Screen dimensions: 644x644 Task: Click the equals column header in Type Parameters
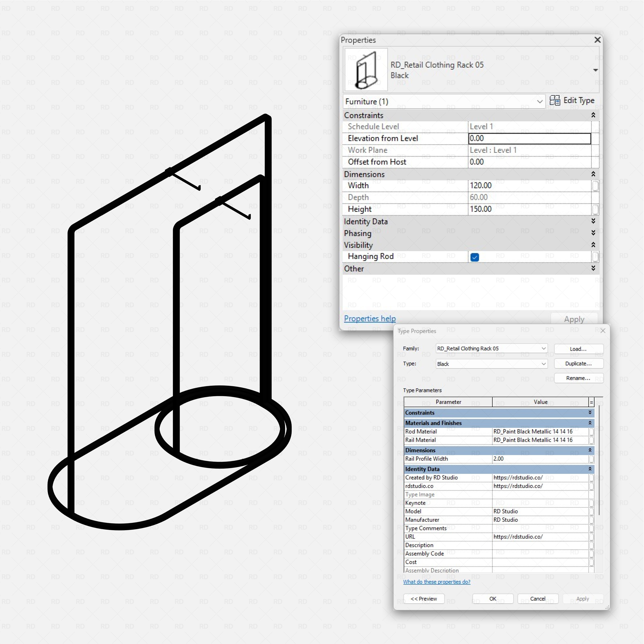591,402
